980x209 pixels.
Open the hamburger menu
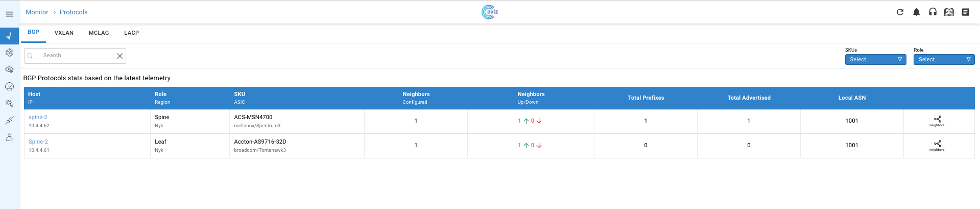click(9, 14)
